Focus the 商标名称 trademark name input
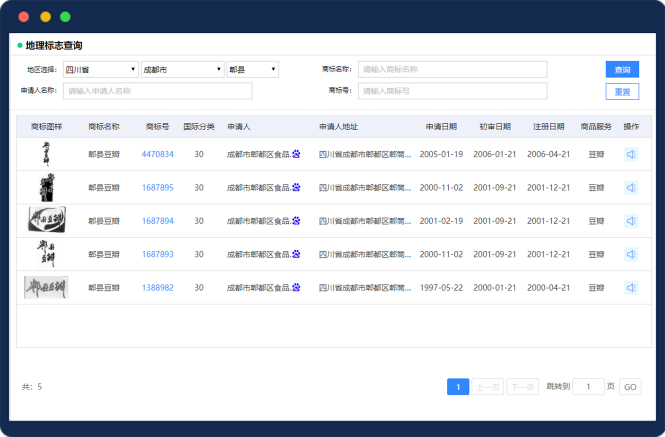665x437 pixels. pos(453,70)
